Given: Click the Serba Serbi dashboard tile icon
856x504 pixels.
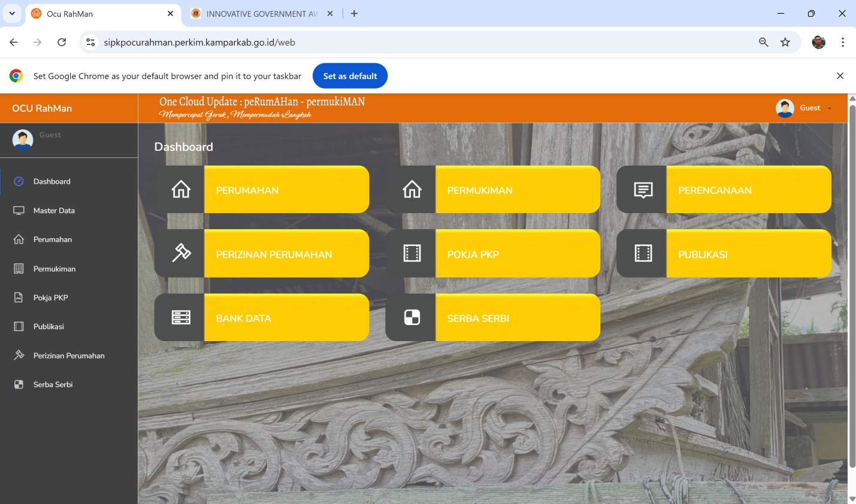Looking at the screenshot, I should [412, 318].
